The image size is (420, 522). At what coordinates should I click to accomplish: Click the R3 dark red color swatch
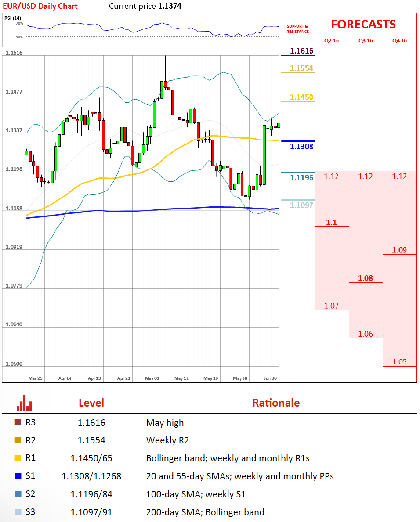click(18, 422)
